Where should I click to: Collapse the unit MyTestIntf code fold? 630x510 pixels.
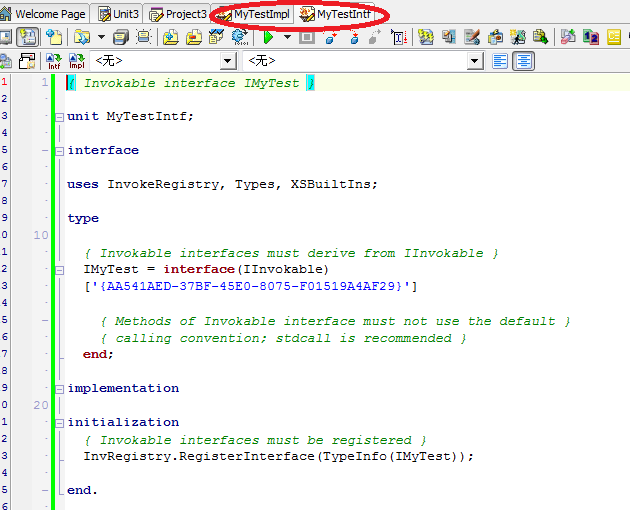[x=59, y=117]
